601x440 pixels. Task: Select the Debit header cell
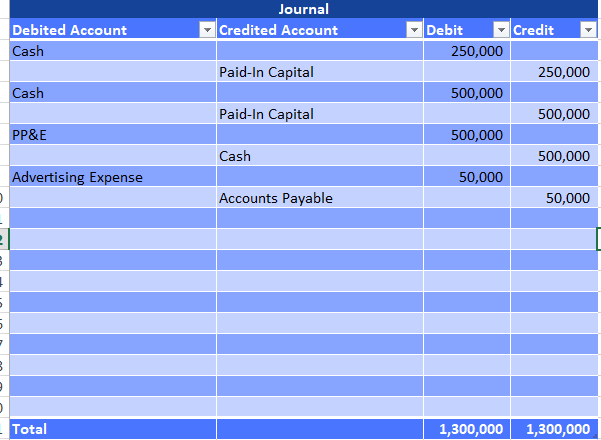(466, 30)
